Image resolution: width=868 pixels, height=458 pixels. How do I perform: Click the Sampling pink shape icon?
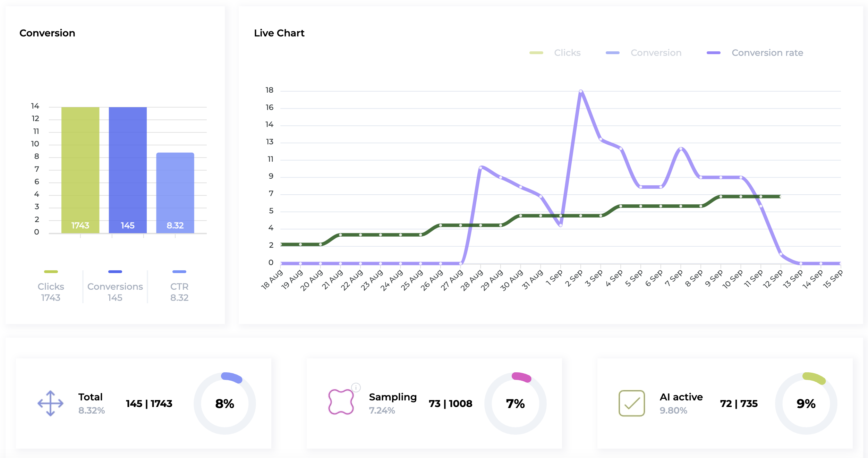point(341,402)
